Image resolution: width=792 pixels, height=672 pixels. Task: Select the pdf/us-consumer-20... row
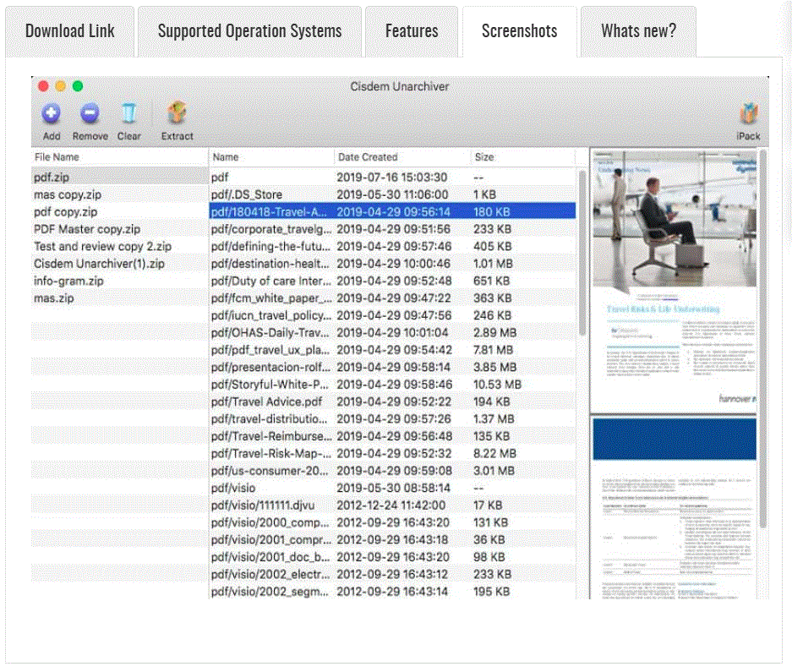click(x=392, y=470)
